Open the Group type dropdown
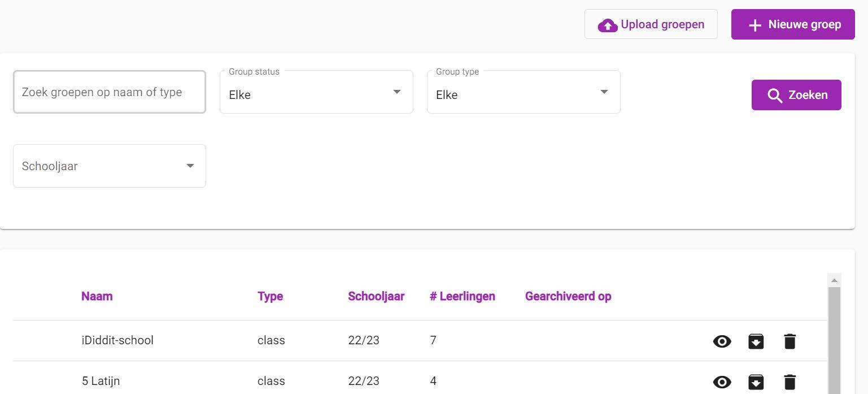This screenshot has width=868, height=394. point(524,92)
